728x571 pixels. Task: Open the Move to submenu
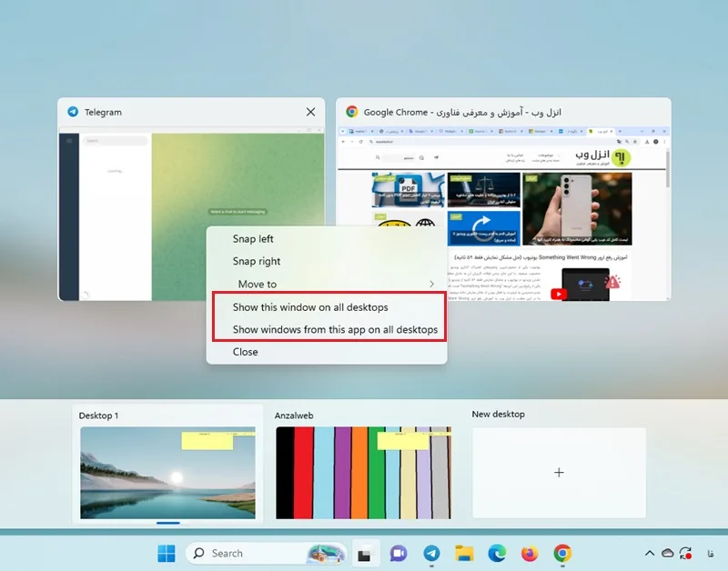pyautogui.click(x=327, y=284)
